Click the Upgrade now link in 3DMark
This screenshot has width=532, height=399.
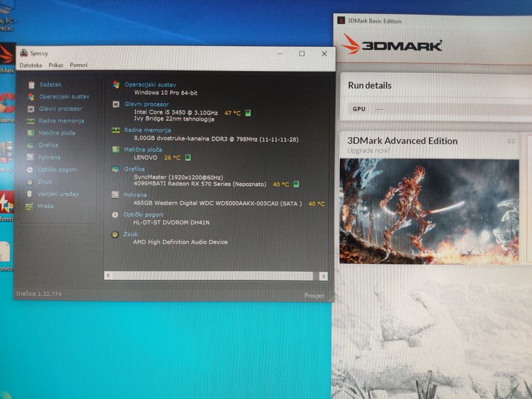click(x=369, y=151)
